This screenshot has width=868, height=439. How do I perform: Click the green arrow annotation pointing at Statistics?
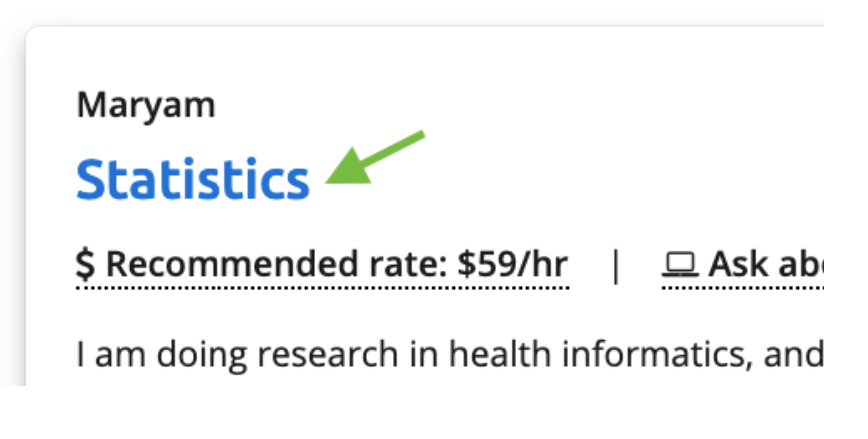(375, 158)
